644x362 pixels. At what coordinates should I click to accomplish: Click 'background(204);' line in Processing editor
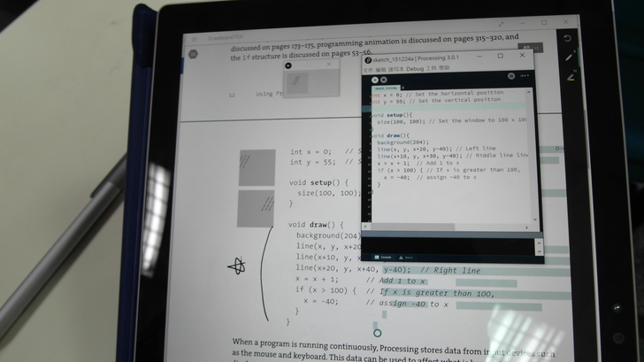(x=402, y=142)
